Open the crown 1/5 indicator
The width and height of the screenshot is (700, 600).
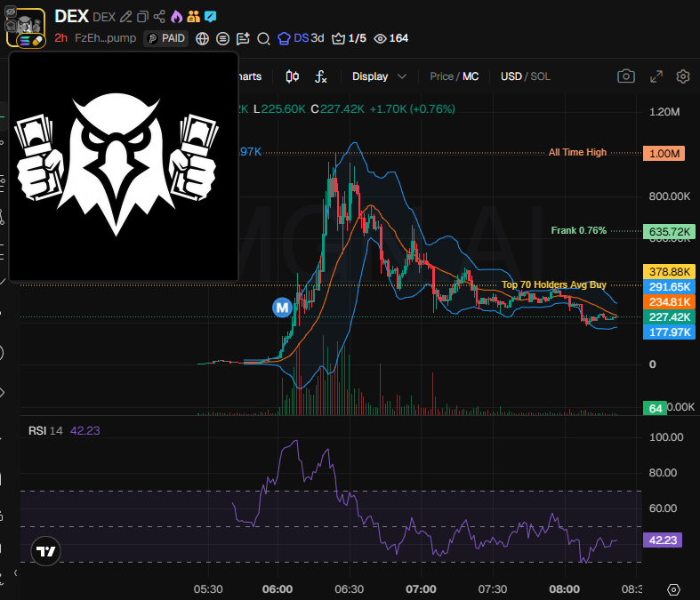(x=349, y=39)
